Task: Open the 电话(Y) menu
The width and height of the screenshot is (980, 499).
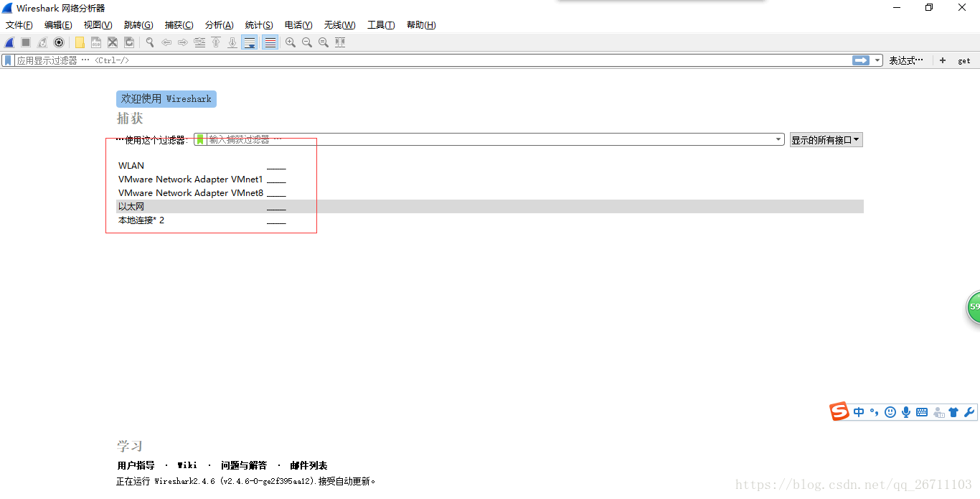Action: point(298,25)
